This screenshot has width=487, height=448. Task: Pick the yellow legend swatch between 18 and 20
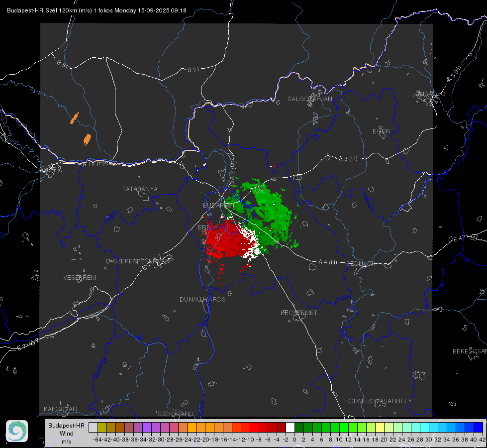(x=380, y=427)
